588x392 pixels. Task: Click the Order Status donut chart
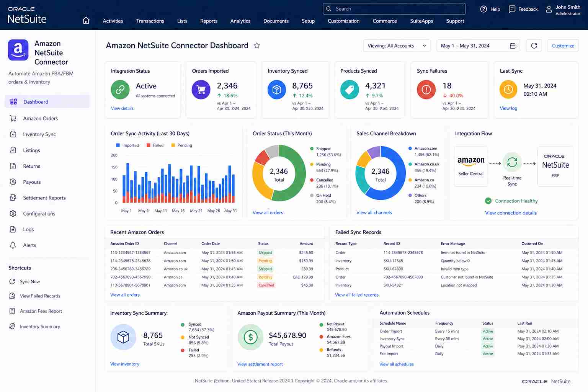[x=279, y=173]
